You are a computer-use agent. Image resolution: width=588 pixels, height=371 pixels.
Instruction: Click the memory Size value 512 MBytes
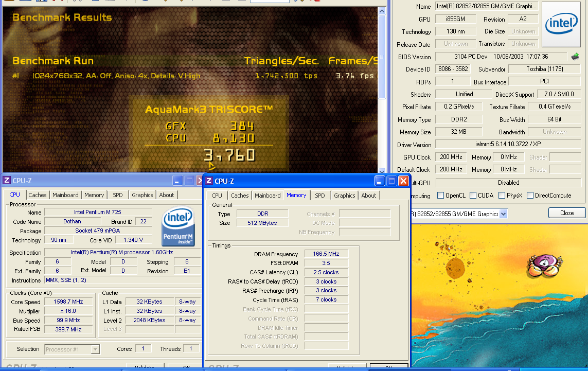(x=262, y=223)
